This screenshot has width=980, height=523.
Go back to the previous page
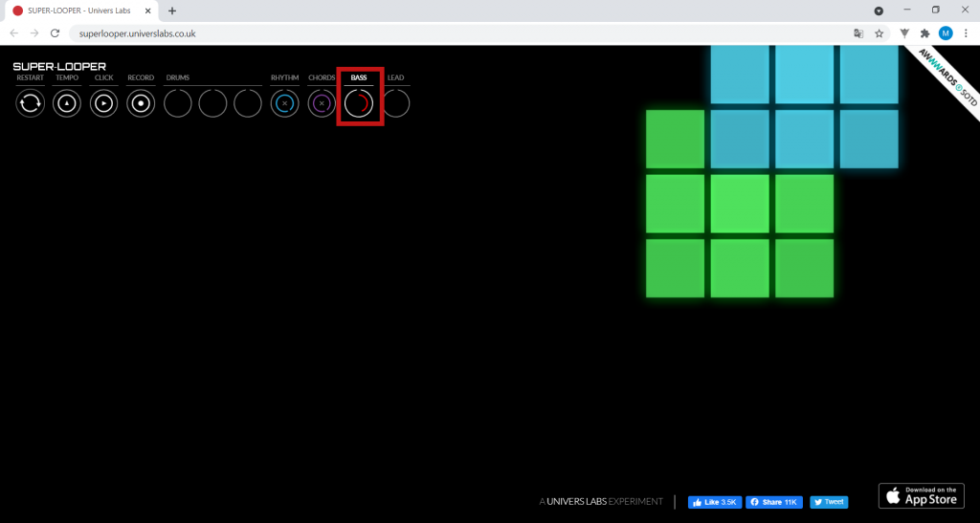(14, 33)
